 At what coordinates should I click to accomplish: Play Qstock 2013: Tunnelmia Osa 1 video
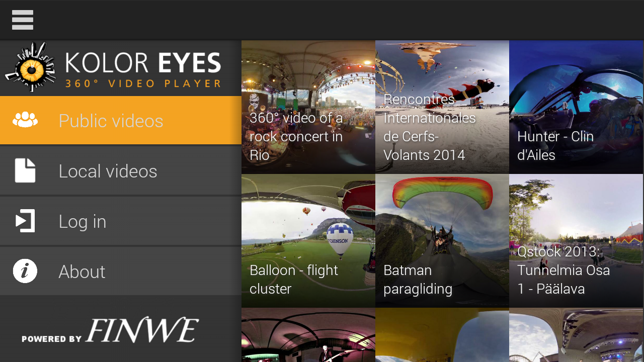[x=576, y=241]
